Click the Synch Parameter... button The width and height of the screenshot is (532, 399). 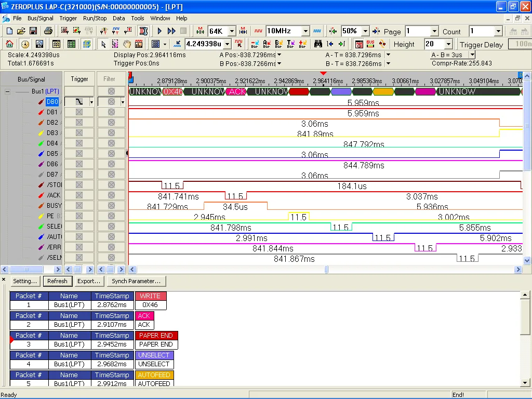136,281
